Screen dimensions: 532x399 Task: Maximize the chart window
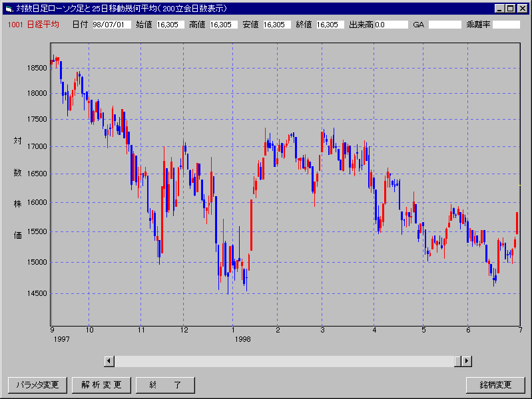[x=511, y=9]
